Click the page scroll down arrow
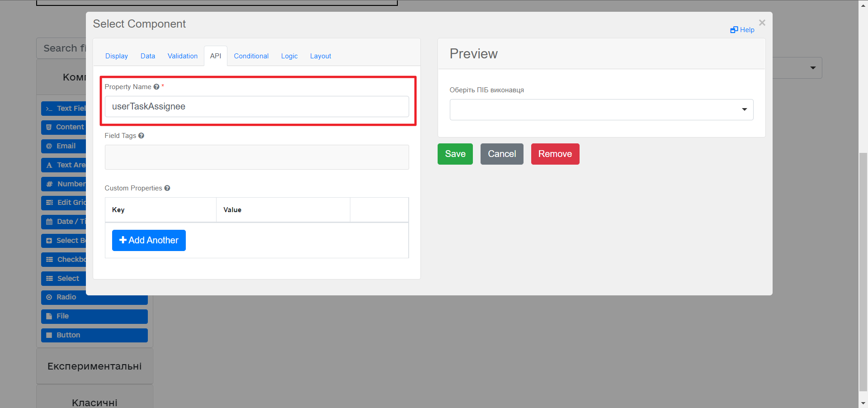868x408 pixels. point(863,403)
